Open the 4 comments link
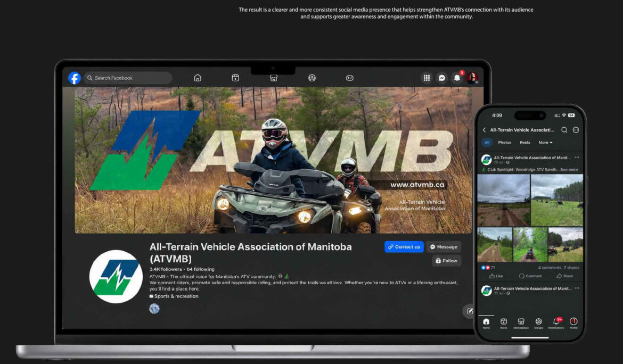The width and height of the screenshot is (623, 364). pyautogui.click(x=550, y=268)
